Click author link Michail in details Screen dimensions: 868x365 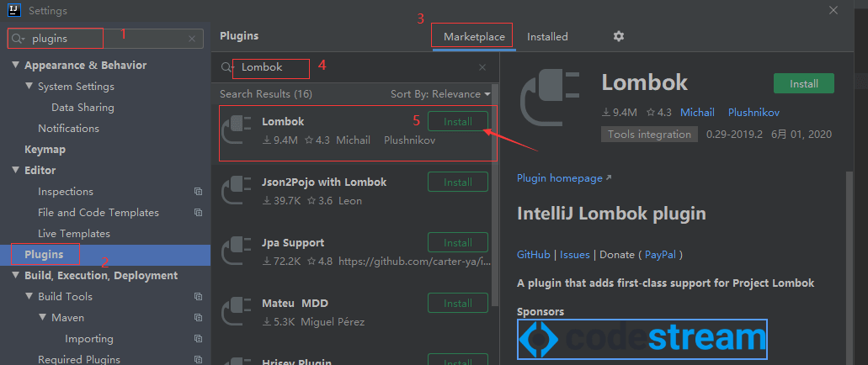697,112
